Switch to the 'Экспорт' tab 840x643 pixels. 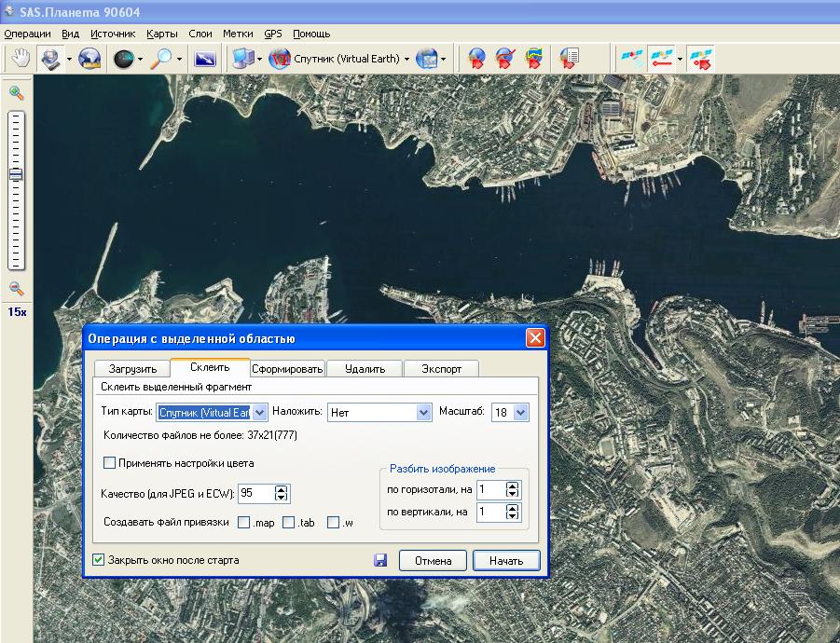[x=441, y=368]
